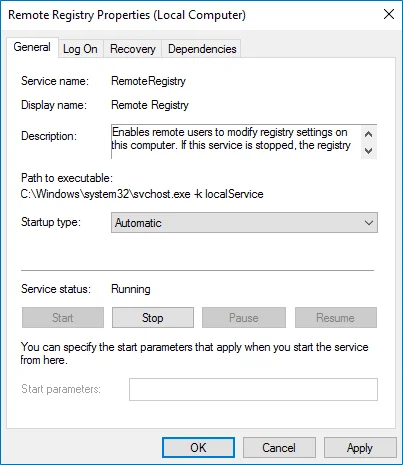Click the Path to executable label
This screenshot has height=465, width=403.
pos(67,178)
